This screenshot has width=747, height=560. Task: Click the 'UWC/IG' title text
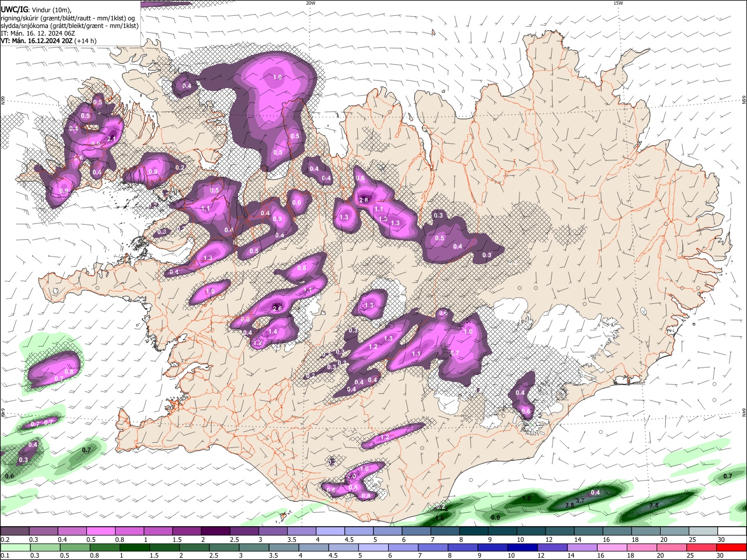tap(14, 10)
